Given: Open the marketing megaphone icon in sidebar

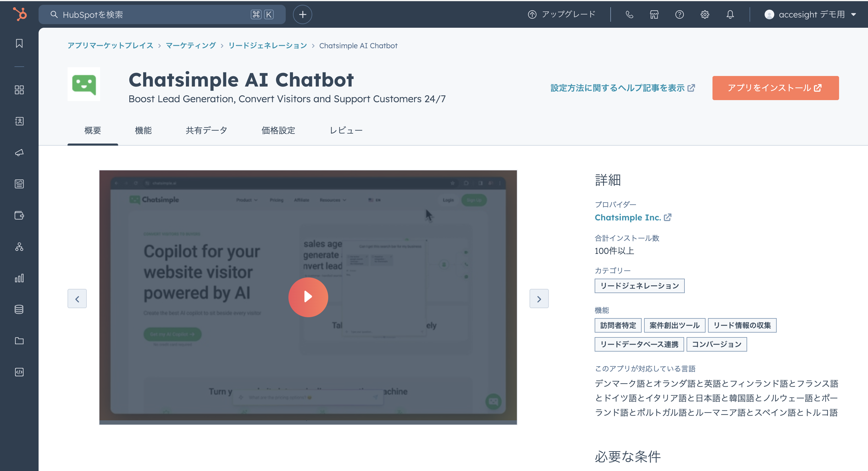Looking at the screenshot, I should point(19,152).
